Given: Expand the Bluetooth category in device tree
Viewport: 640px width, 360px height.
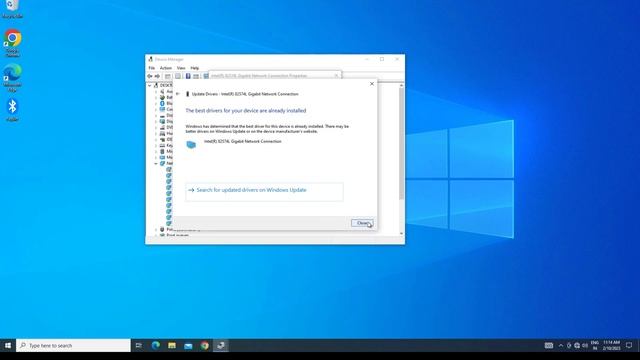Looking at the screenshot, I should coord(156,103).
